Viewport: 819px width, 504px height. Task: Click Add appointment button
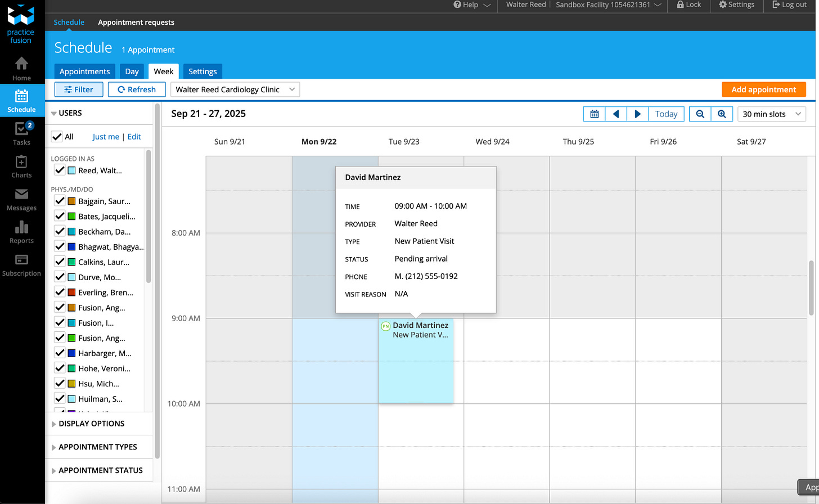(764, 89)
